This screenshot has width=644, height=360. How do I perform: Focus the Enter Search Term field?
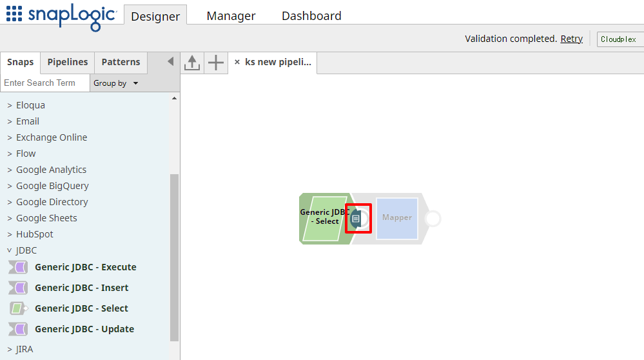pos(44,83)
